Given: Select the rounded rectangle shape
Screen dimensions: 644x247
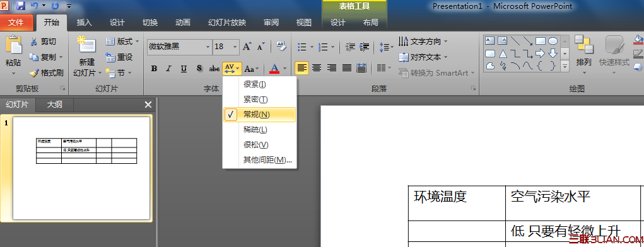Looking at the screenshot, I should pyautogui.click(x=489, y=54).
